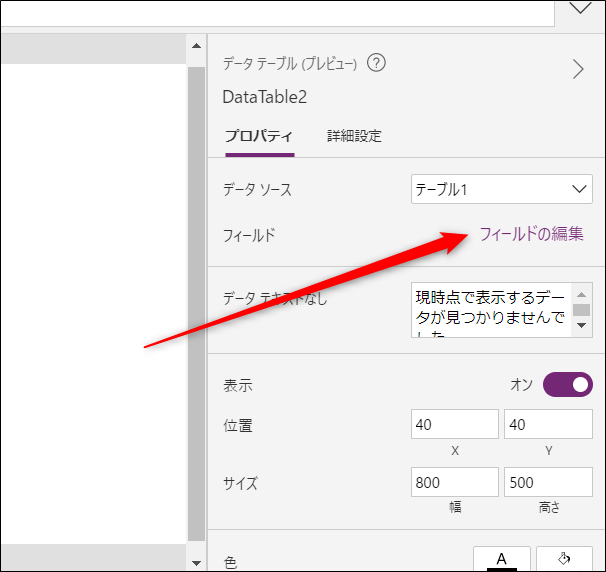Click the formula bar input
This screenshot has height=572, width=606.
coord(277,13)
